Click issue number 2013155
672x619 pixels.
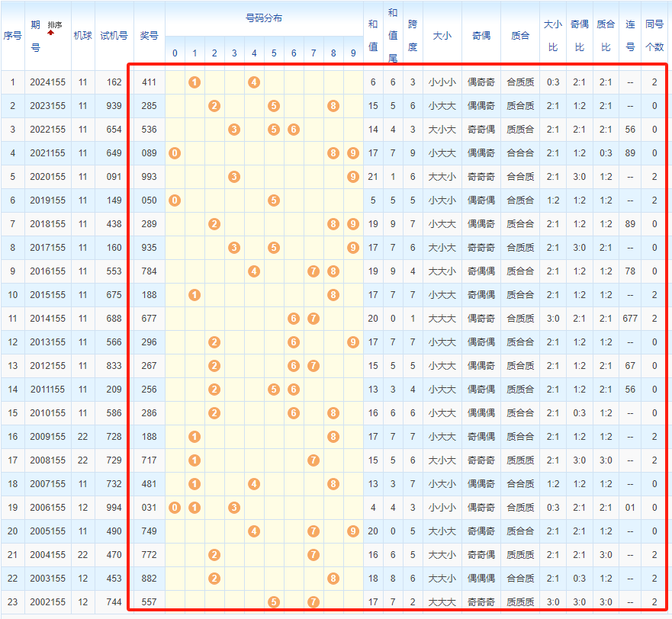[x=47, y=342]
